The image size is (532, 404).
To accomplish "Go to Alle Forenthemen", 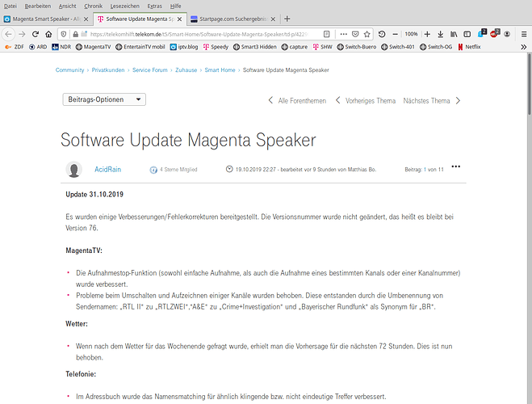I will click(297, 101).
